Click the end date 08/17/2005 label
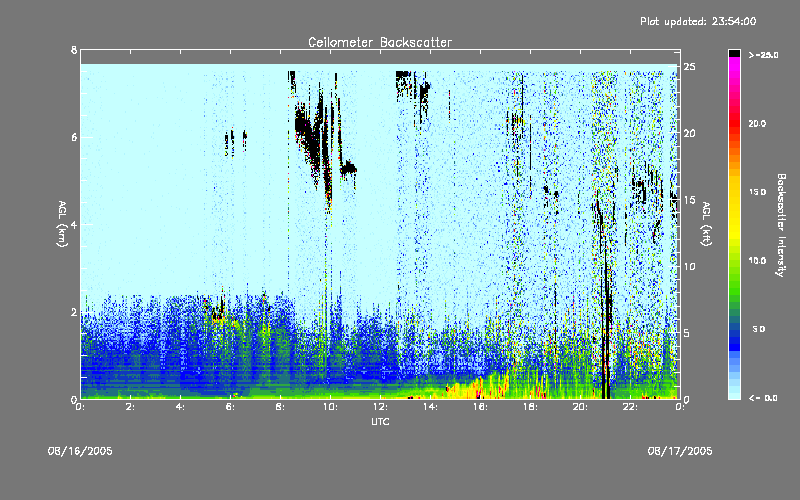800x500 pixels. pos(680,451)
